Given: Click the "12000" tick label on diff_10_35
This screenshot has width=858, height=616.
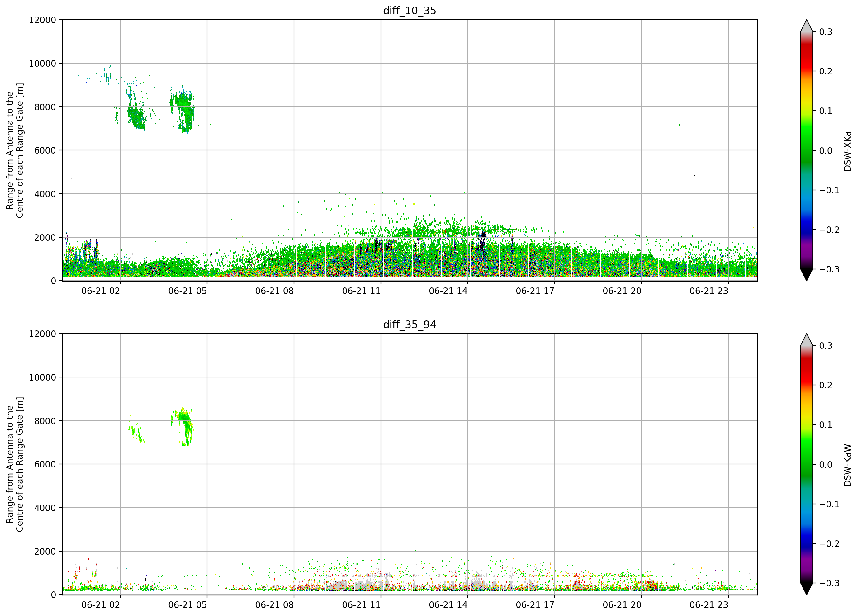Looking at the screenshot, I should (x=42, y=20).
